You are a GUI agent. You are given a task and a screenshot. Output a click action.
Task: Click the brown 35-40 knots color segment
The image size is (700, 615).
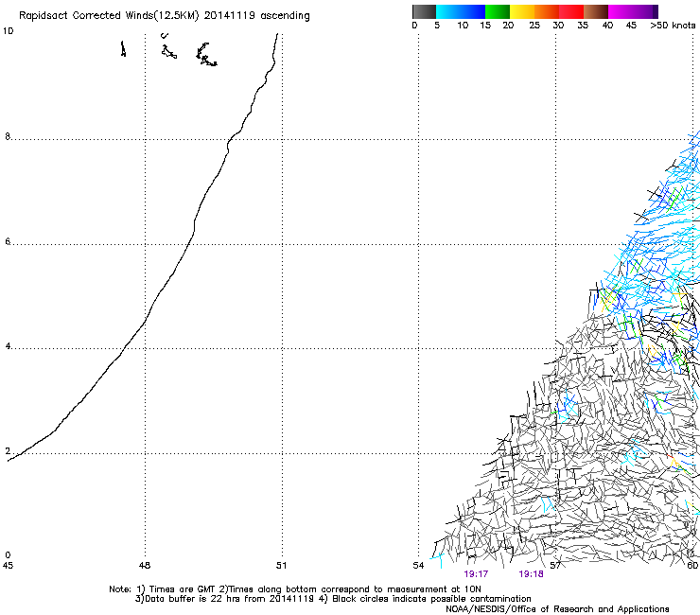[x=596, y=11]
